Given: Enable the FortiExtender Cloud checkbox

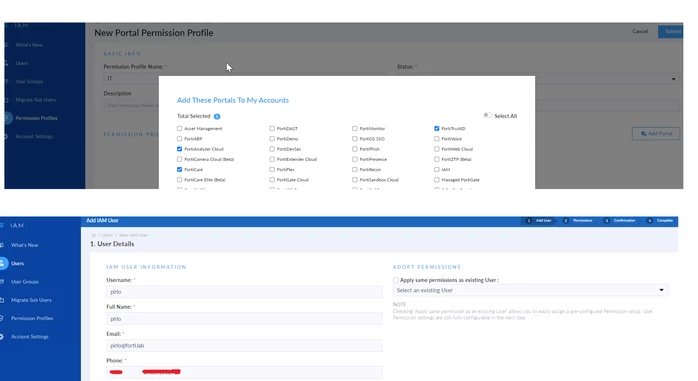Looking at the screenshot, I should [272, 159].
